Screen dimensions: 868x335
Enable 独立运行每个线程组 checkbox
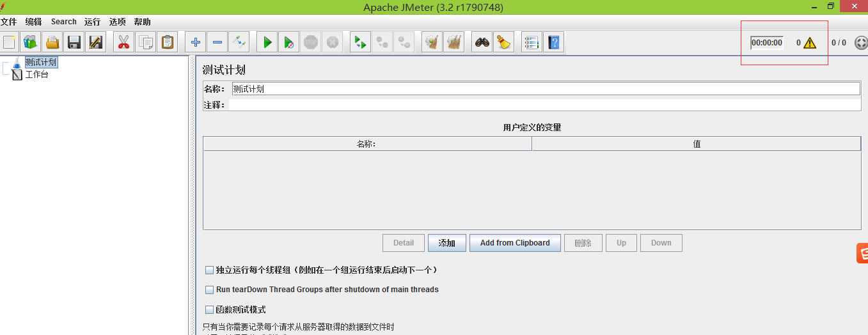209,270
